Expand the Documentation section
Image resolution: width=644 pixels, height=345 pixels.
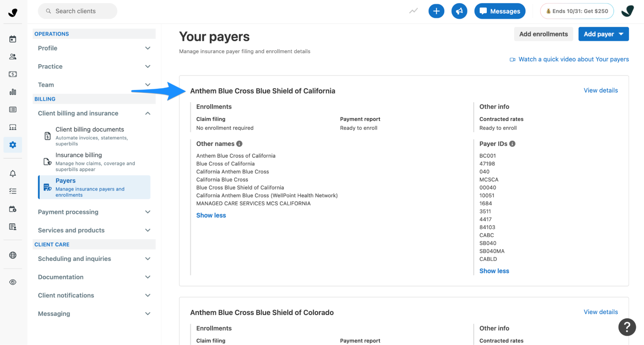94,277
